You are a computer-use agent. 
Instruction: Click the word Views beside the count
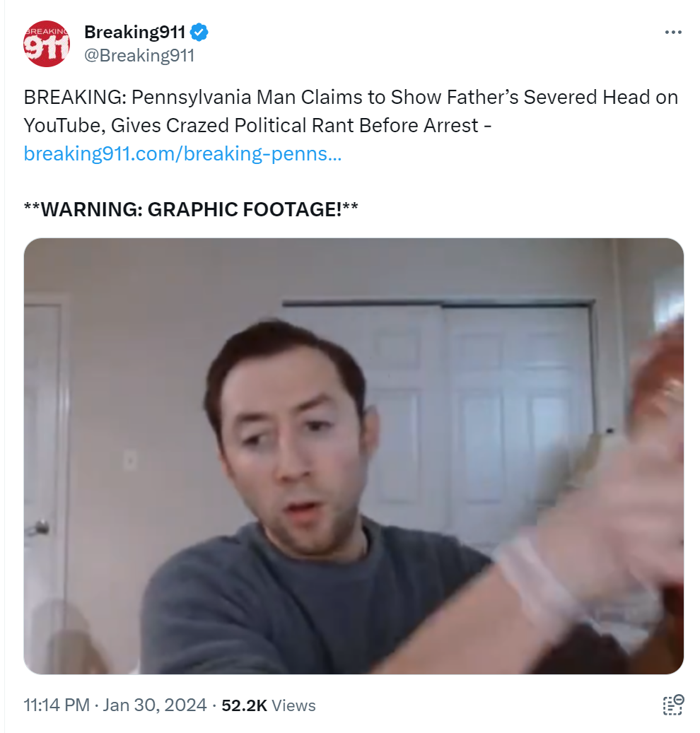click(x=293, y=705)
